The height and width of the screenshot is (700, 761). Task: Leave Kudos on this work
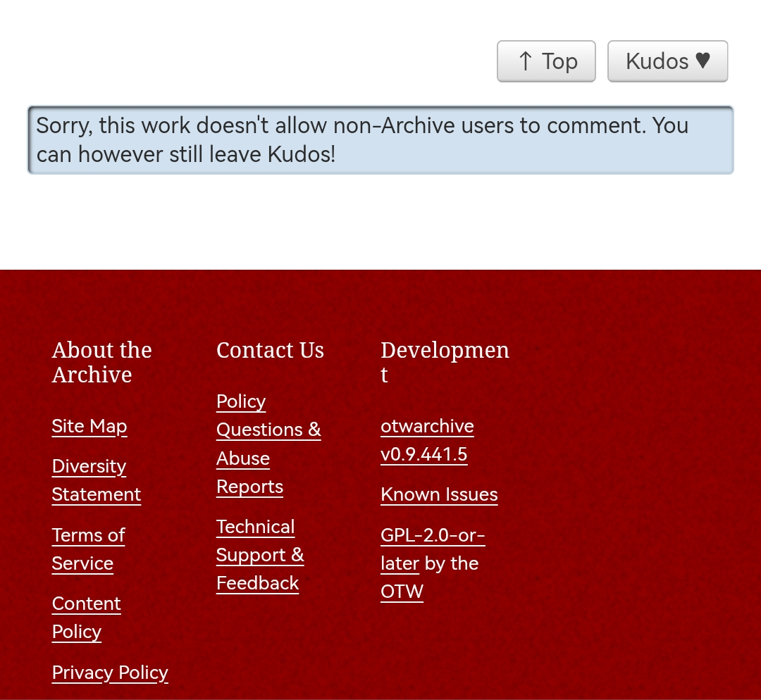point(667,61)
